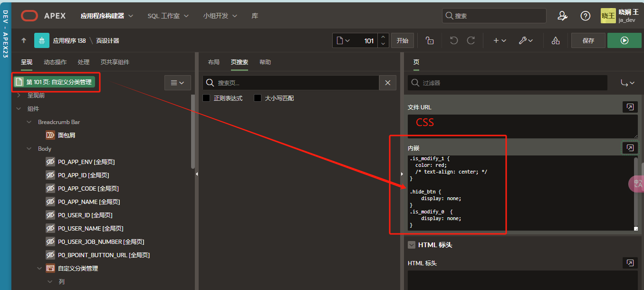Click the 搜索页 input field
Screen dimensions: 644x290
coord(291,83)
